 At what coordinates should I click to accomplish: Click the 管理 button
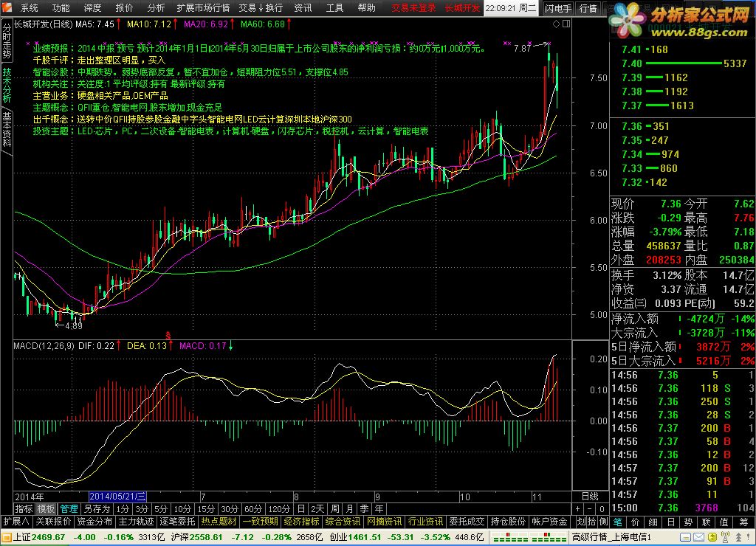[69, 509]
